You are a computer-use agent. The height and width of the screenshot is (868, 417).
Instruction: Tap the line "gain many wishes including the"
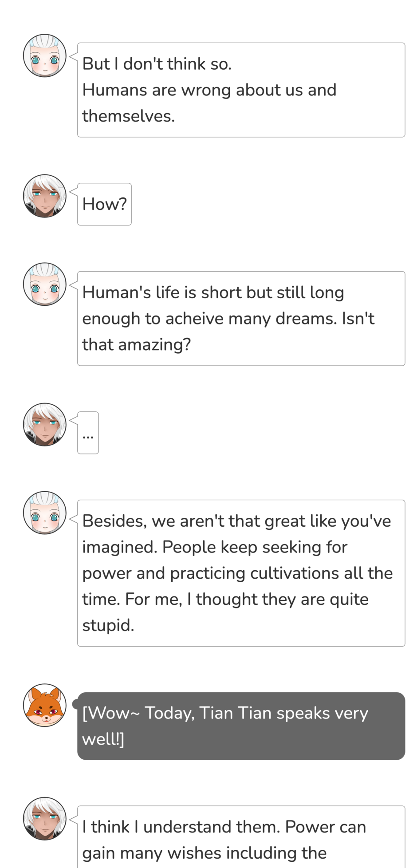tap(204, 853)
